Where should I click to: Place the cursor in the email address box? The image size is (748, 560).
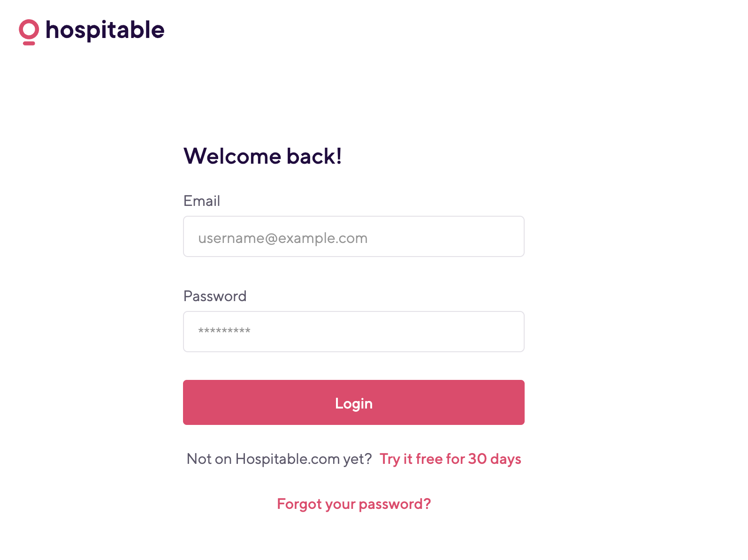pos(354,236)
